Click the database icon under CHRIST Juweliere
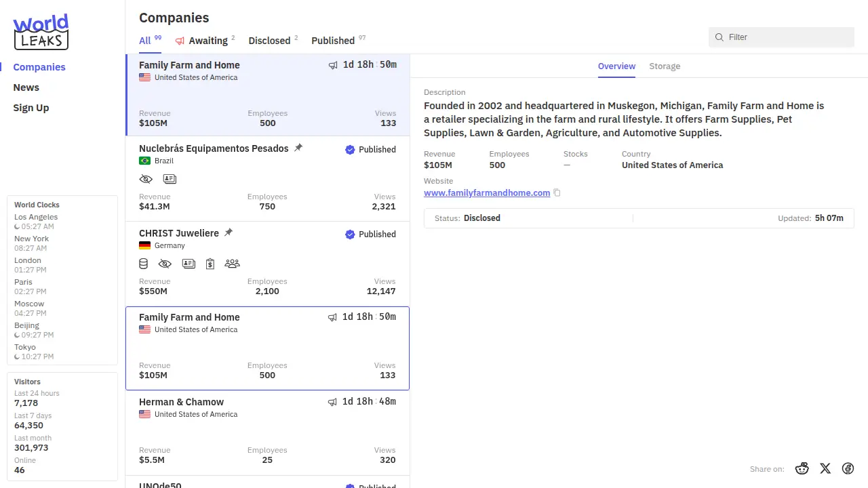The width and height of the screenshot is (868, 488). coord(144,264)
